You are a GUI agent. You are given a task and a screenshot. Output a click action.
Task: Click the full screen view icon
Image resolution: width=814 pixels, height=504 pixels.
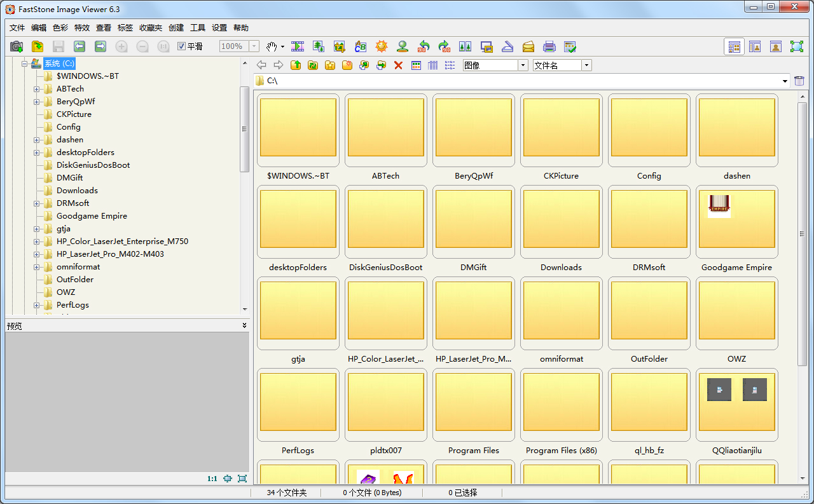[797, 46]
